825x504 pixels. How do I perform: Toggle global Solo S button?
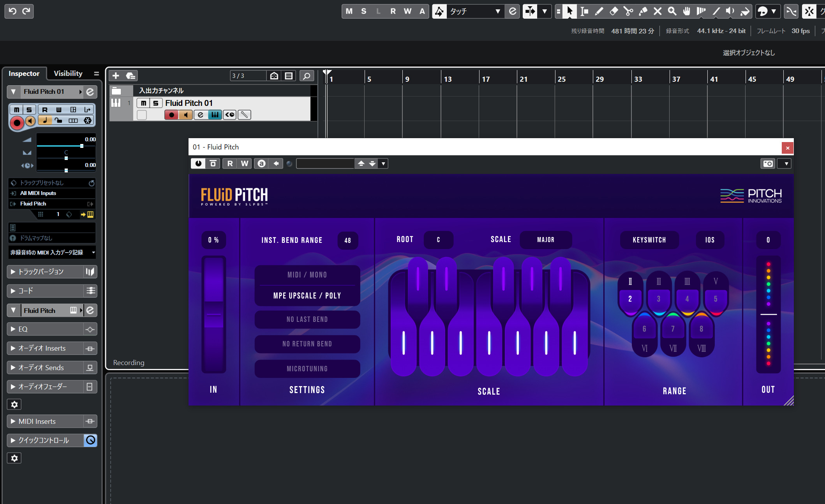point(364,11)
